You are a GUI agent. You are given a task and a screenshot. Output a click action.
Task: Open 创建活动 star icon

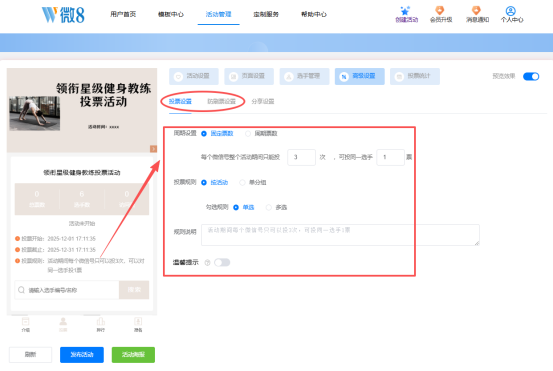406,11
